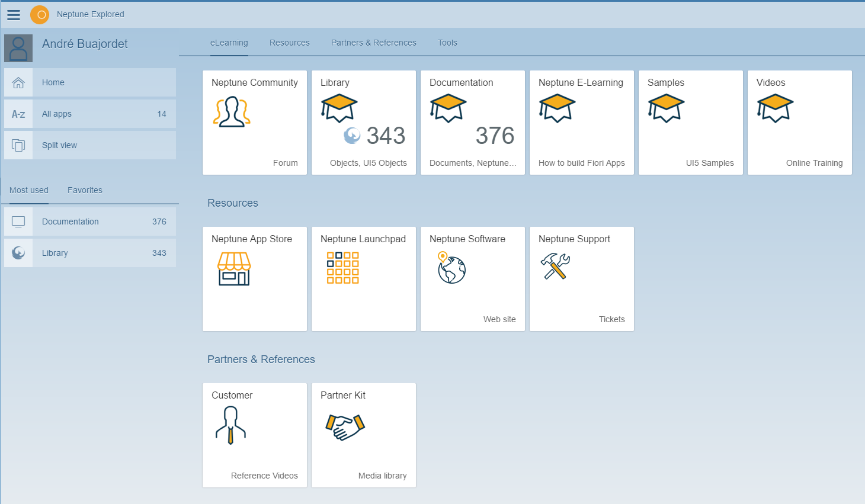Click the 343 count on the Library tile
865x504 pixels.
386,136
